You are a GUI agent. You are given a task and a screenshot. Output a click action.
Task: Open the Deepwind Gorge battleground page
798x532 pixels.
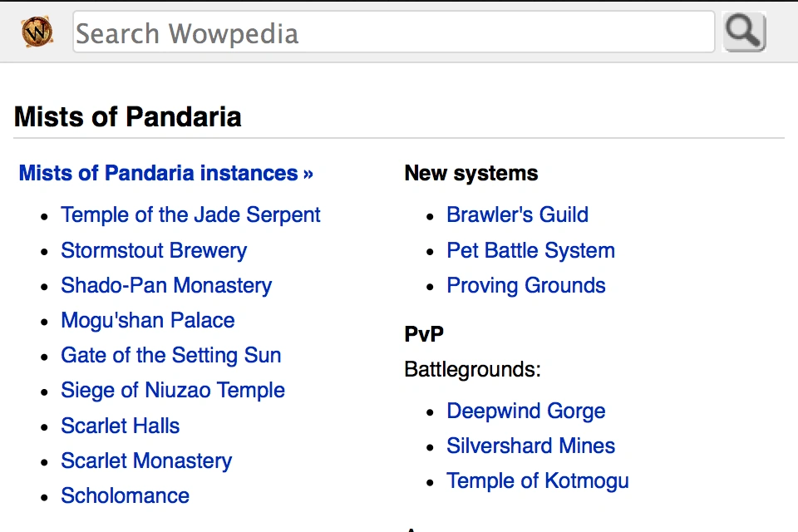point(525,411)
